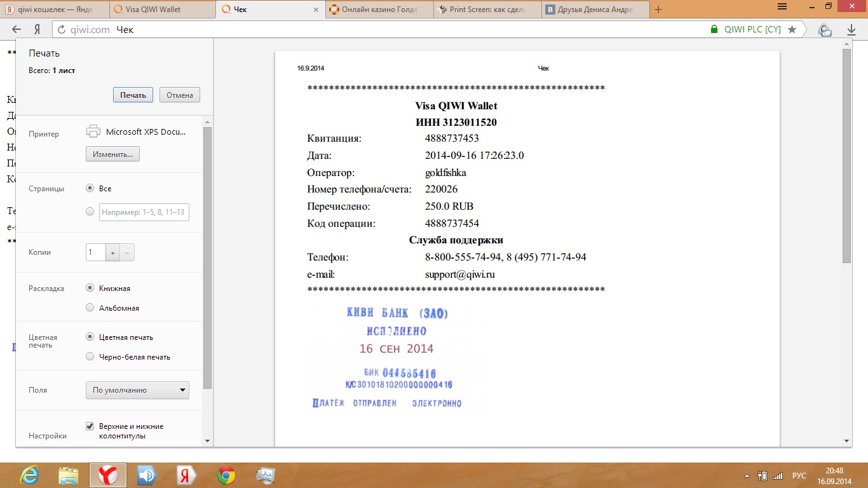
Task: Open a new tab with the plus button
Action: [x=658, y=10]
